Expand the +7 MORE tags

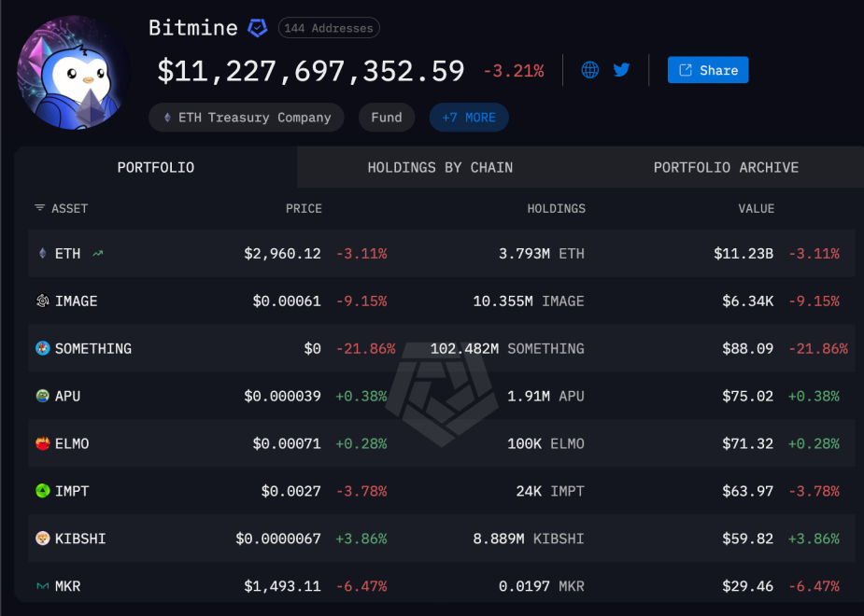[x=469, y=117]
